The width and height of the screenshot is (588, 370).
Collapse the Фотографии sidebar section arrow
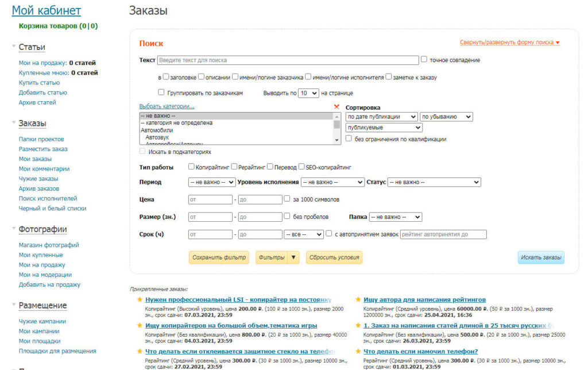14,229
